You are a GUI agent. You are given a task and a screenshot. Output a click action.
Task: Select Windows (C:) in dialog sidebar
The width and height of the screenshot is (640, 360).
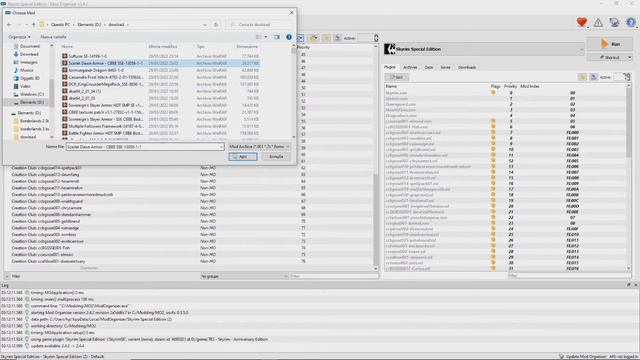click(29, 94)
